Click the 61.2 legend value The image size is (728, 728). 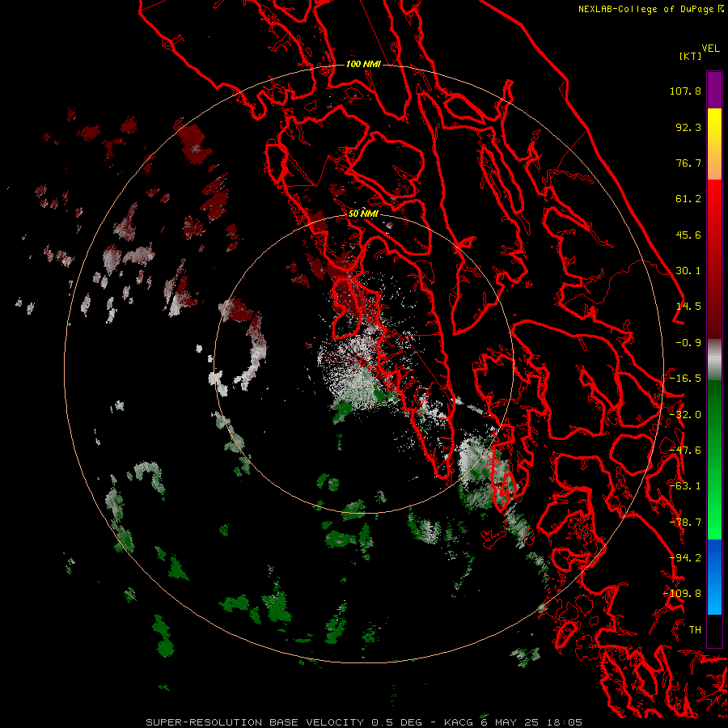tap(688, 199)
